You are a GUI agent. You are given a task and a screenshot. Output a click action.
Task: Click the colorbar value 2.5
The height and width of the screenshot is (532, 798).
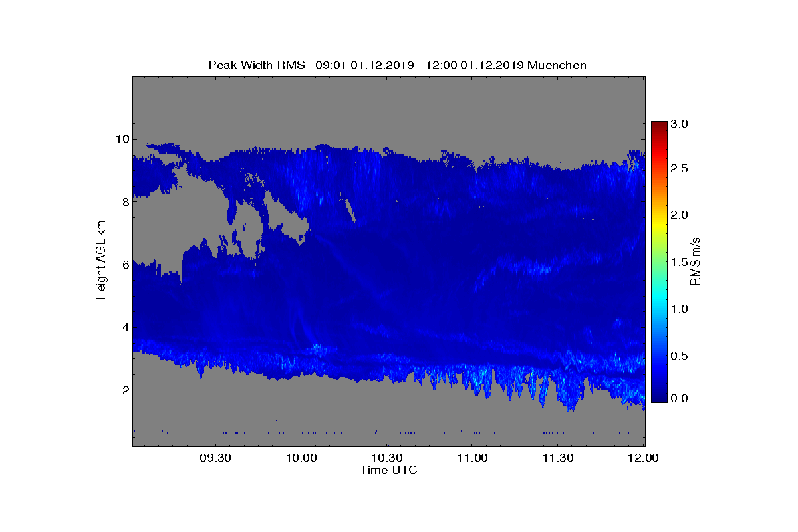point(680,169)
